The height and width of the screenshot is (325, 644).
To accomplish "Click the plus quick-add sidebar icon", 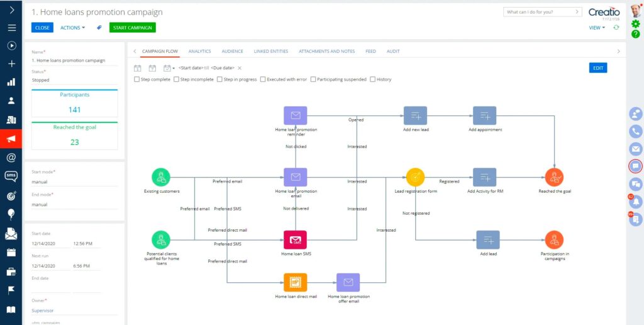I will pos(11,64).
